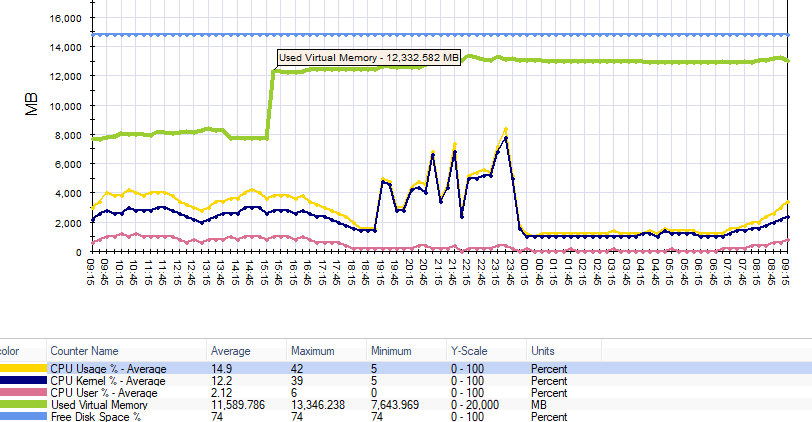Select the Used Virtual Memory counter row
The width and height of the screenshot is (812, 422).
click(100, 405)
